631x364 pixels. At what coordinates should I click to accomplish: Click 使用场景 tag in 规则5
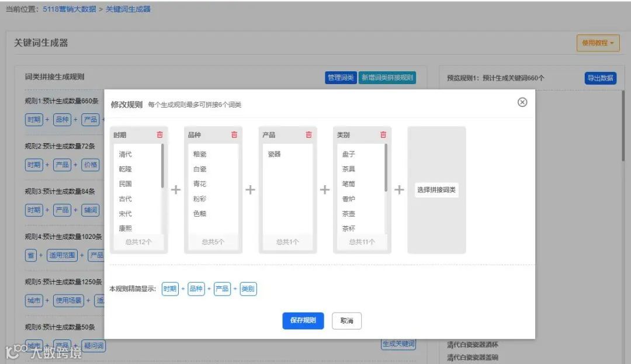pos(68,300)
